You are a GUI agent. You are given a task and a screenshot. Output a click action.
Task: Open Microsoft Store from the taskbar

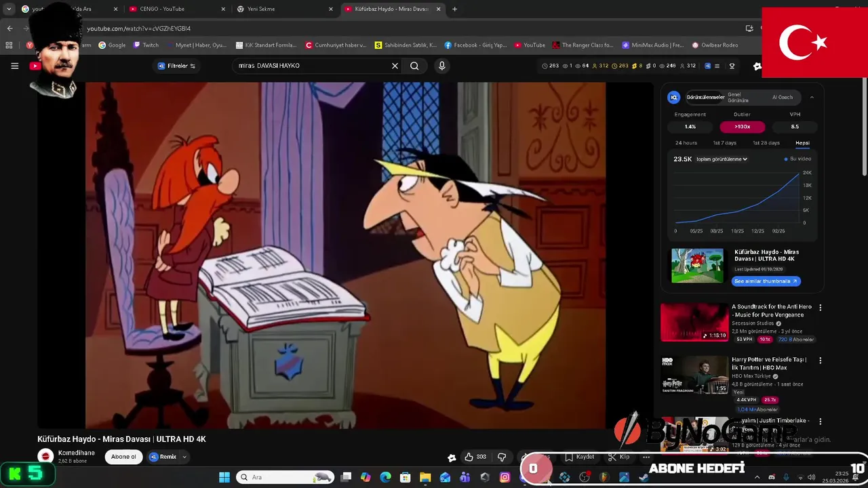tap(405, 477)
